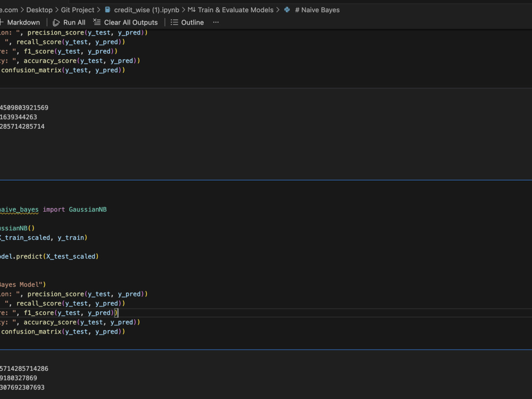Select the # Naive Bayes breadcrumb
Screen dimensions: 532x399
point(317,10)
